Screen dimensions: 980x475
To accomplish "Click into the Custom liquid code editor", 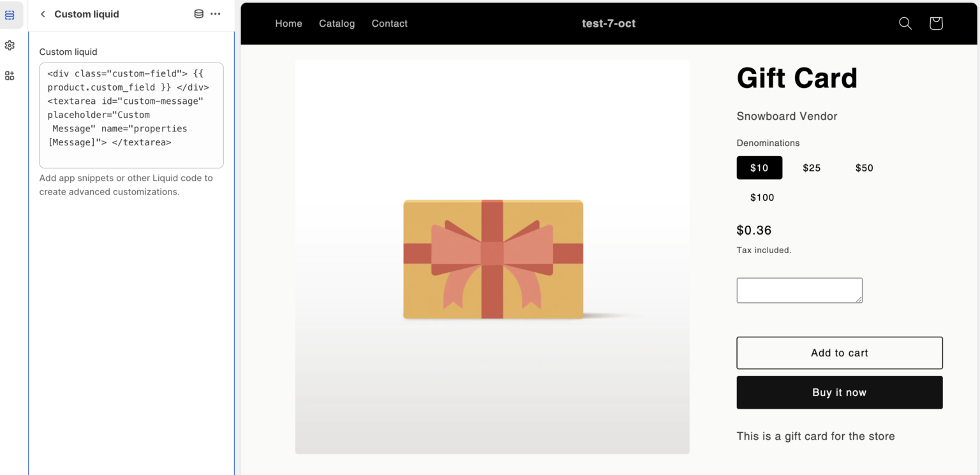I will (131, 115).
